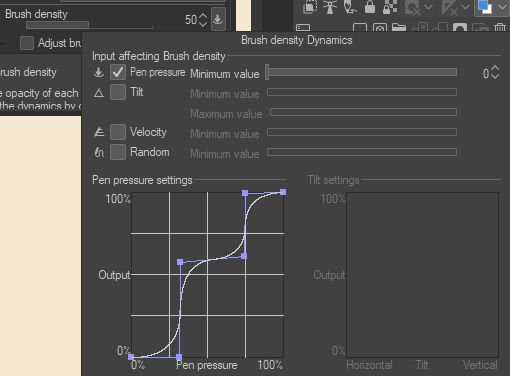Set as Reference Layer lighthouse icon
510x376 pixels.
point(330,7)
